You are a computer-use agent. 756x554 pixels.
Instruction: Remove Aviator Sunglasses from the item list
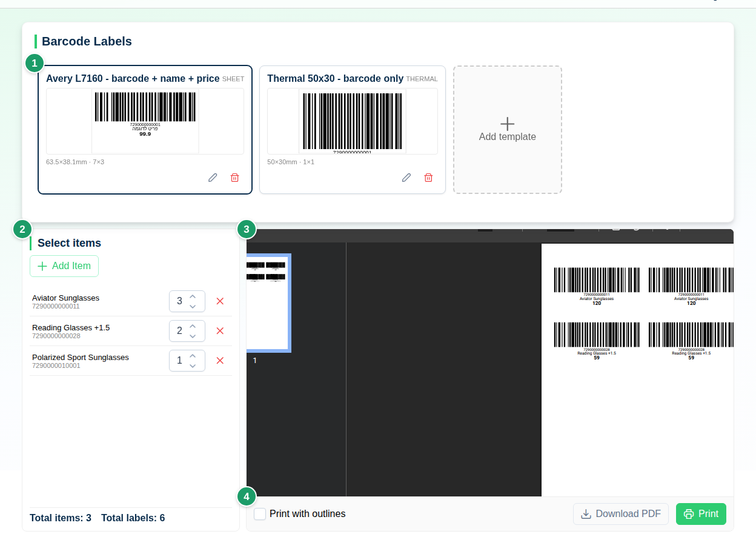tap(220, 301)
